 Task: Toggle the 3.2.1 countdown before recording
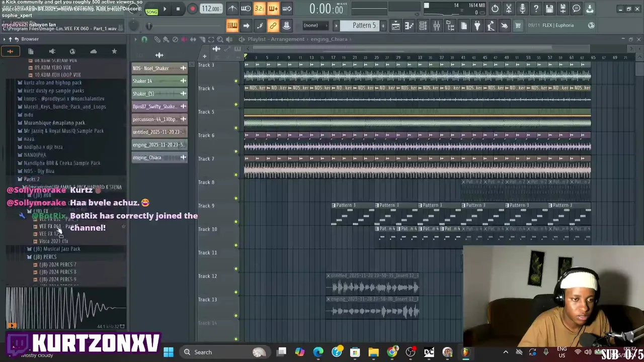click(259, 9)
